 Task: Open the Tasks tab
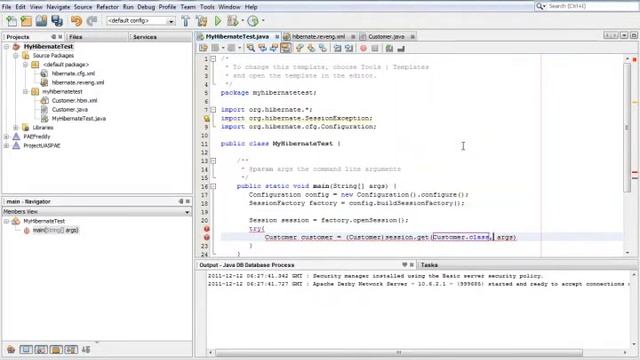429,265
